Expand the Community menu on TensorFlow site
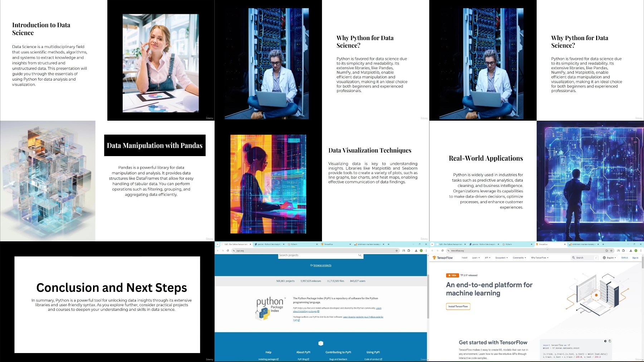 [519, 258]
